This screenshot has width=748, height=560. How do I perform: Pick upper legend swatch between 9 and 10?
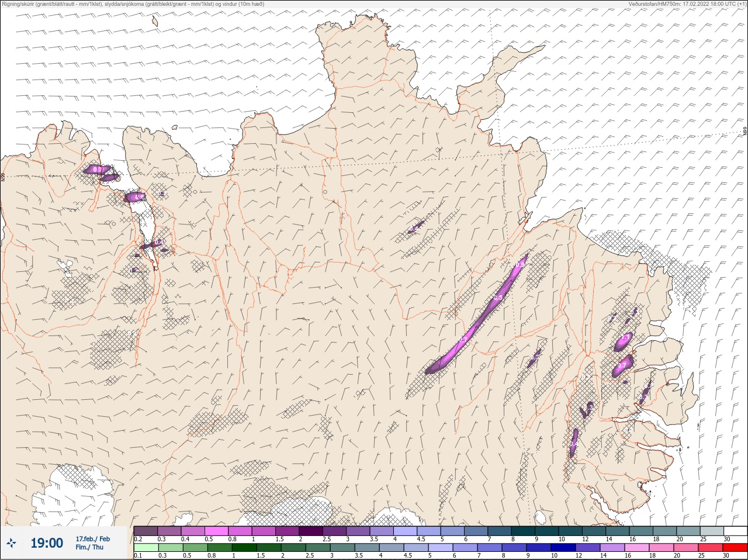click(x=547, y=531)
